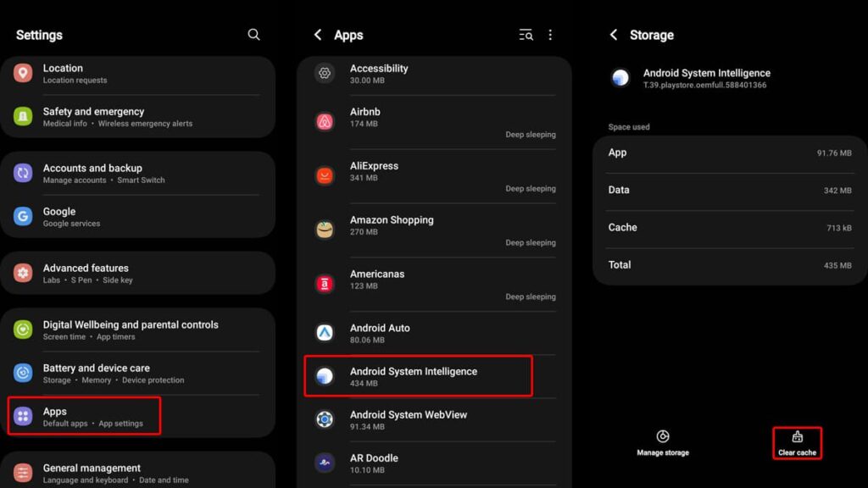
Task: Open Safety and emergency settings
Action: click(137, 117)
